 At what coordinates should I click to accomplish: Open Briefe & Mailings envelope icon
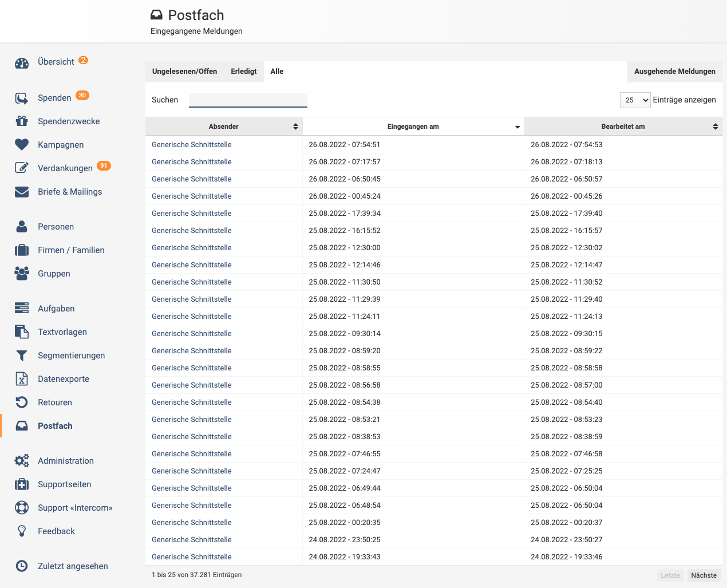[22, 192]
